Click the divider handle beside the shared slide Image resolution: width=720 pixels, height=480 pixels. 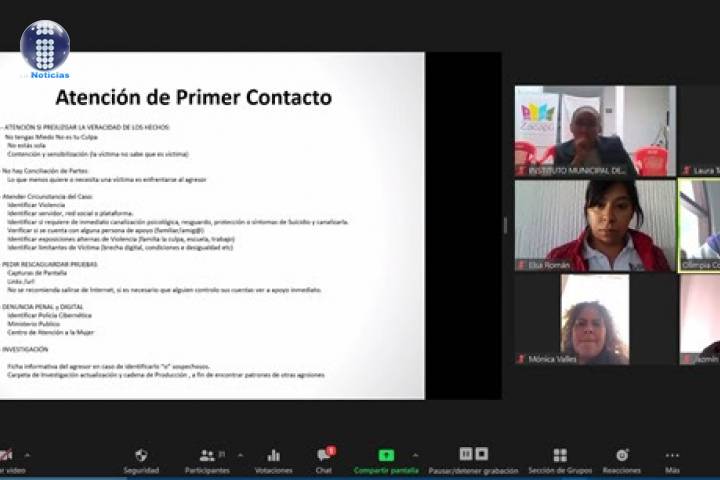[504, 225]
